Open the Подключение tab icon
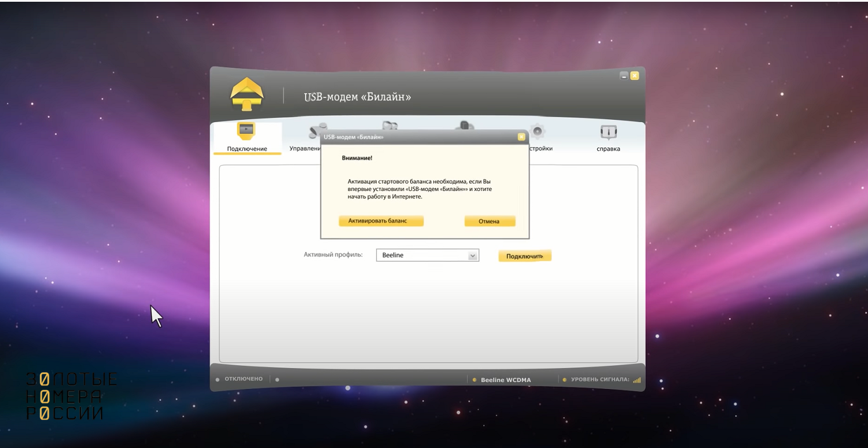Viewport: 868px width, 448px height. point(247,131)
